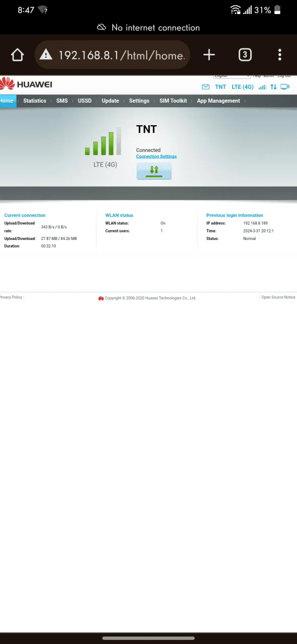Click the signal strength bars icon in header
The image size is (297, 644).
[262, 87]
